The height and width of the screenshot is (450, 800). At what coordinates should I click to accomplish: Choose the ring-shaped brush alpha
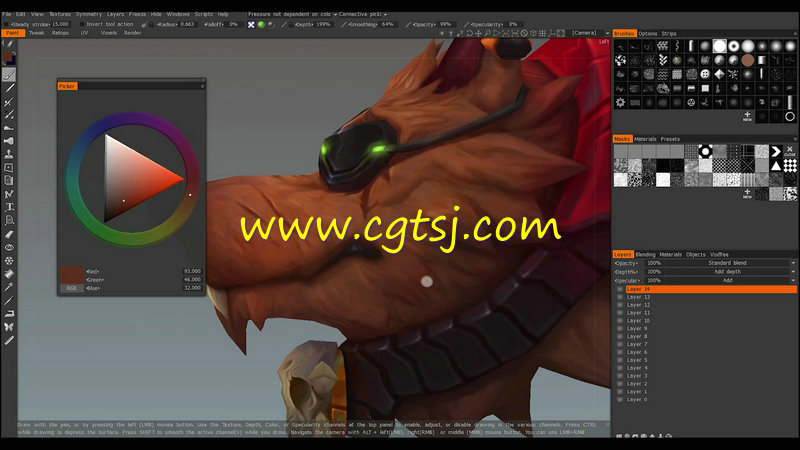pos(734,46)
